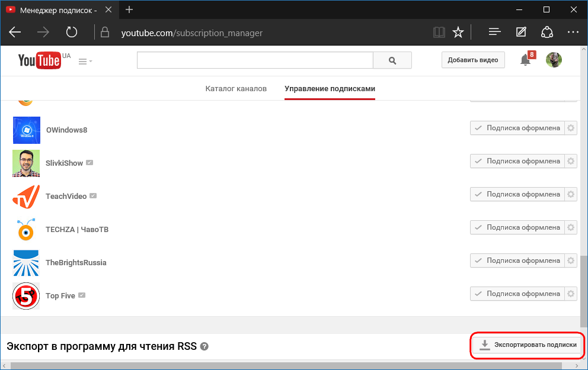588x370 pixels.
Task: Click the horizontal scrollbar right arrow
Action: tap(577, 366)
